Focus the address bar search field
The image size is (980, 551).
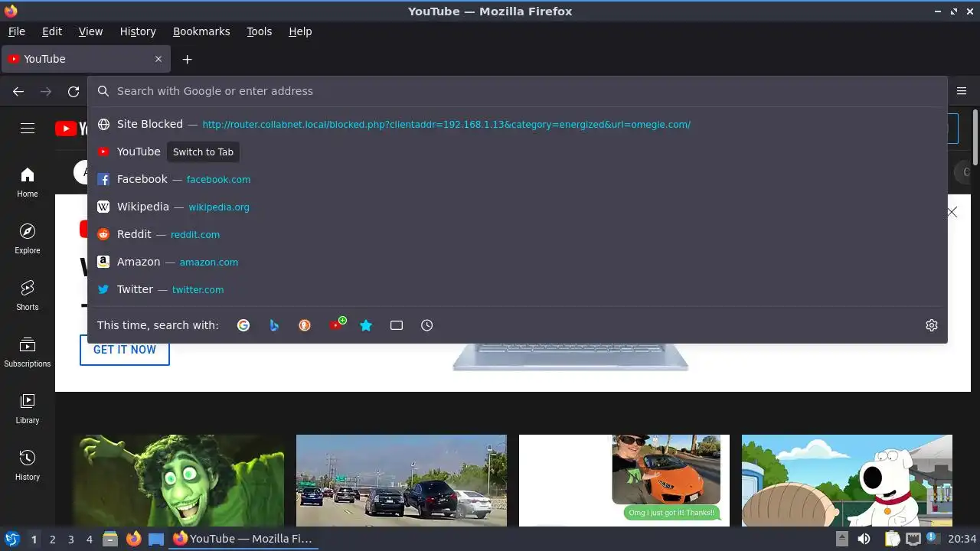(517, 91)
